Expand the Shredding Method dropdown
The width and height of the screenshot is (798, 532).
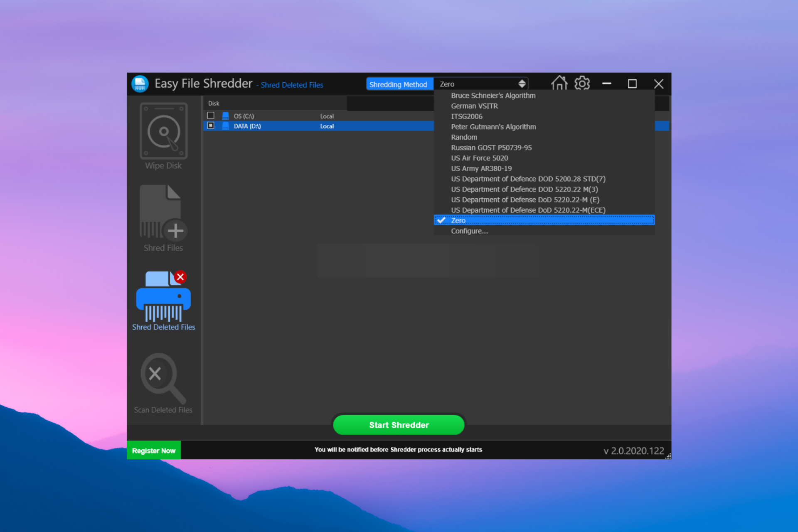[x=482, y=83]
